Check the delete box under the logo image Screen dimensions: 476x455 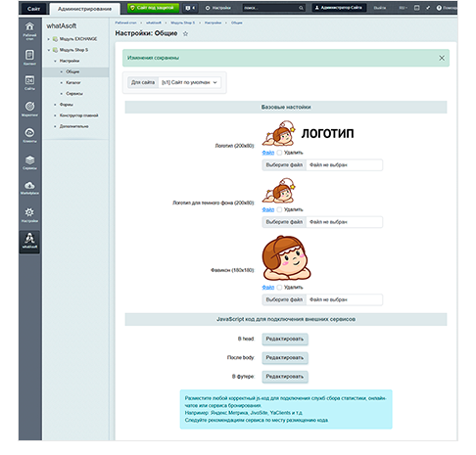tap(279, 153)
